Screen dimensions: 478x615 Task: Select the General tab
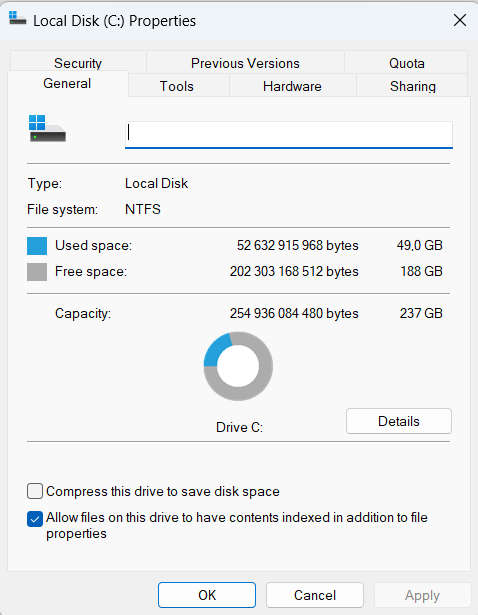tap(67, 84)
